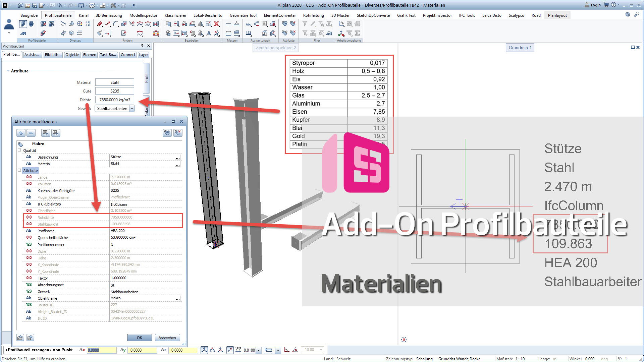Open the Ebenen panel tab
Viewport: 644px width, 362px height.
tap(90, 54)
